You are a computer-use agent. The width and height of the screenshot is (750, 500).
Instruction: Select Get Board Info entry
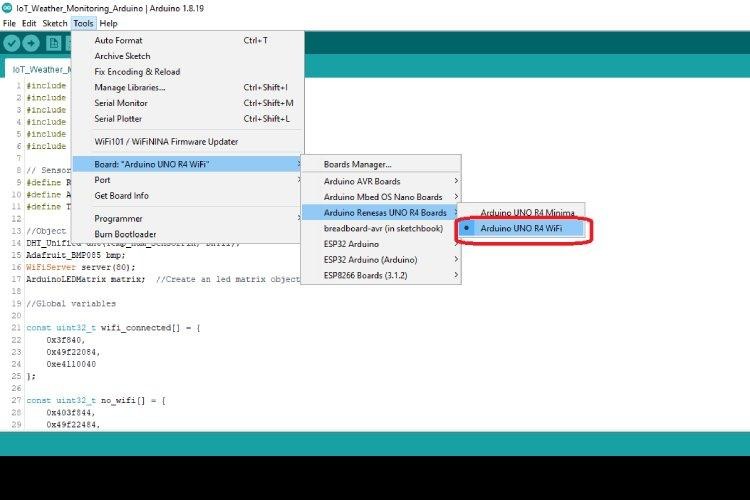[188, 196]
